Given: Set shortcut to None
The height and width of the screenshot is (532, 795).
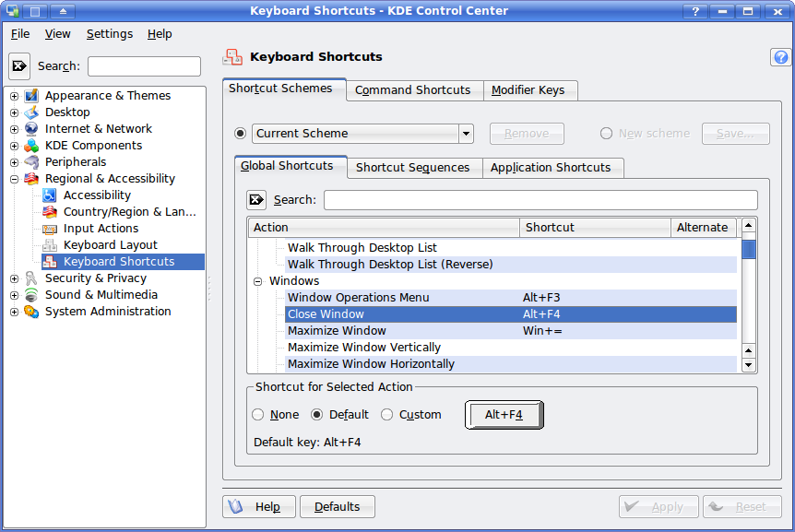Looking at the screenshot, I should tap(258, 415).
